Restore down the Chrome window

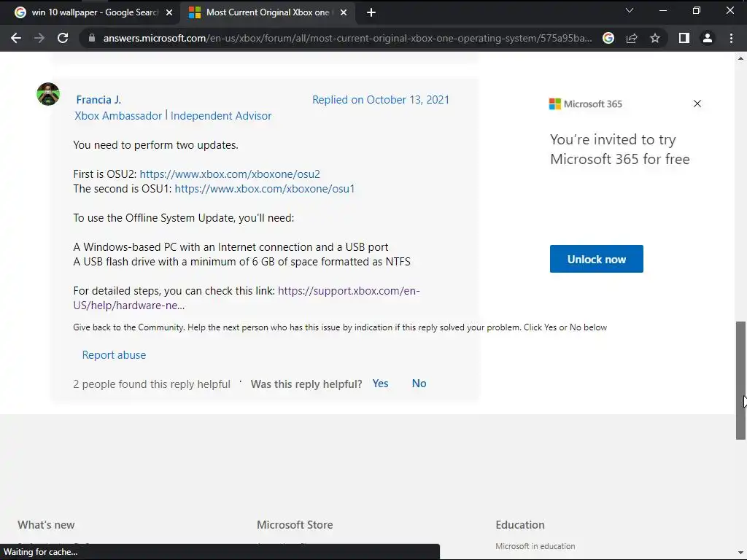[697, 10]
